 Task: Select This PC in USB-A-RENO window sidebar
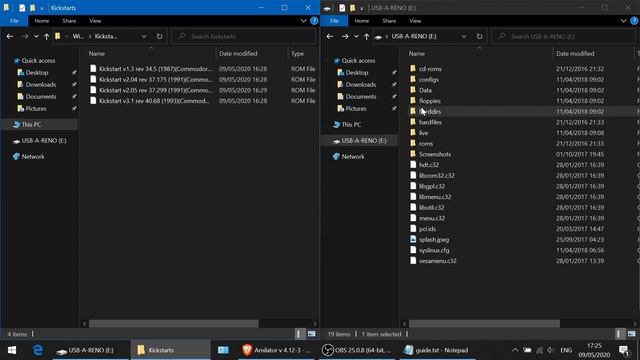pyautogui.click(x=351, y=124)
